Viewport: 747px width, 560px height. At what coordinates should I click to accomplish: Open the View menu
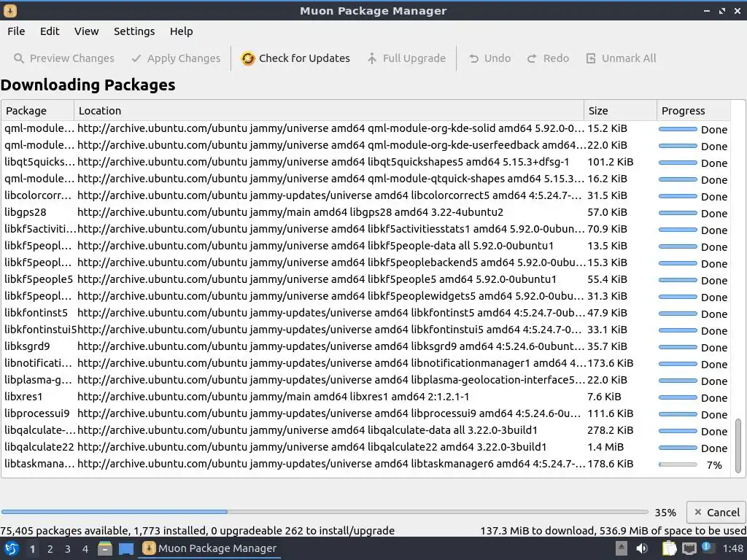coord(86,31)
